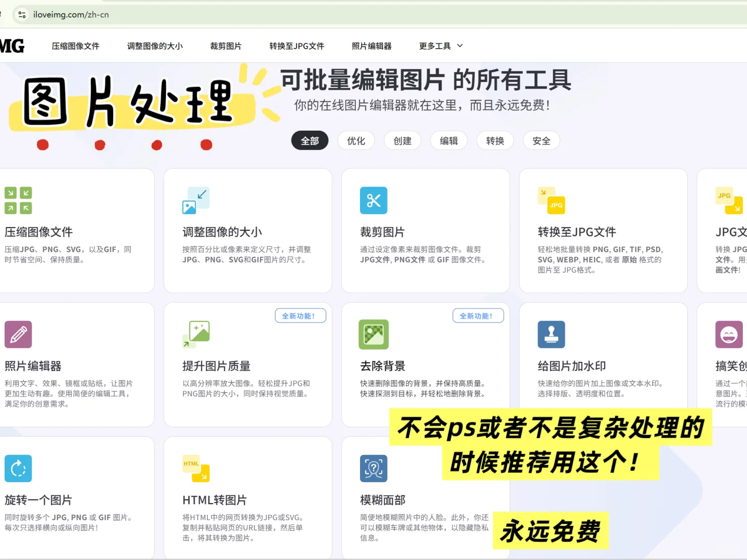Select the 全部 filter tab
Screen dimensions: 747x560
[x=310, y=141]
